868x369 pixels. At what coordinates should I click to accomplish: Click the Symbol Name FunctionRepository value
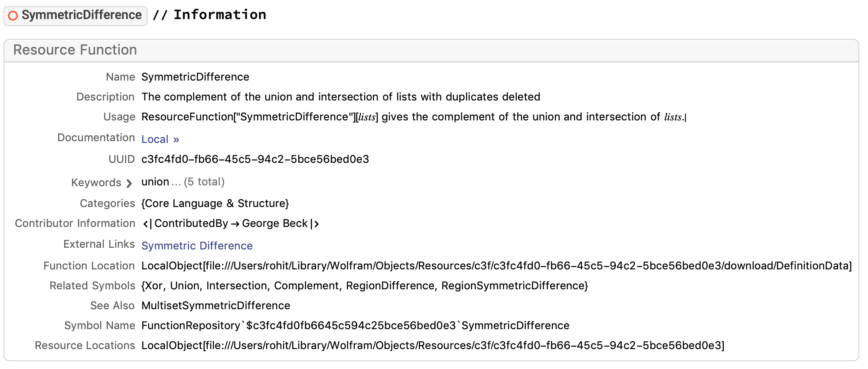point(356,326)
